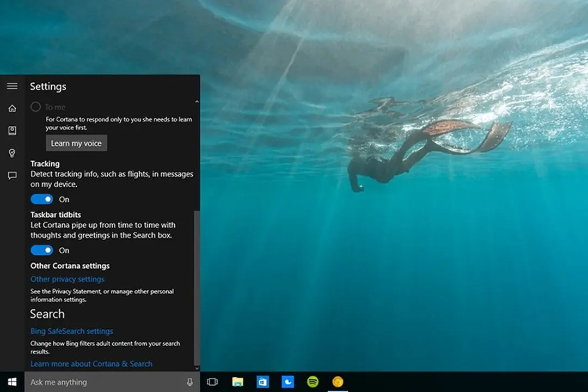Collapse the settings section with the up chevron
The width and height of the screenshot is (588, 392).
pyautogui.click(x=197, y=101)
